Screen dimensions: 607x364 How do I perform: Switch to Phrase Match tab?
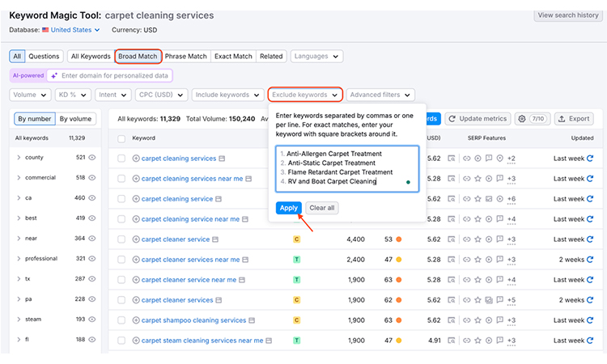186,56
